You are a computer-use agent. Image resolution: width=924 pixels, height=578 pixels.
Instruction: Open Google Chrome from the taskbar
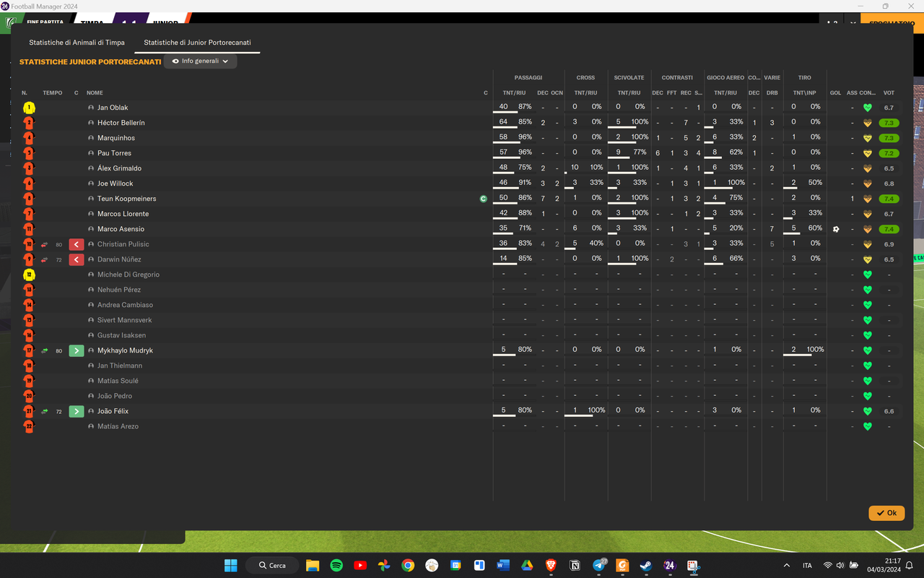[408, 565]
